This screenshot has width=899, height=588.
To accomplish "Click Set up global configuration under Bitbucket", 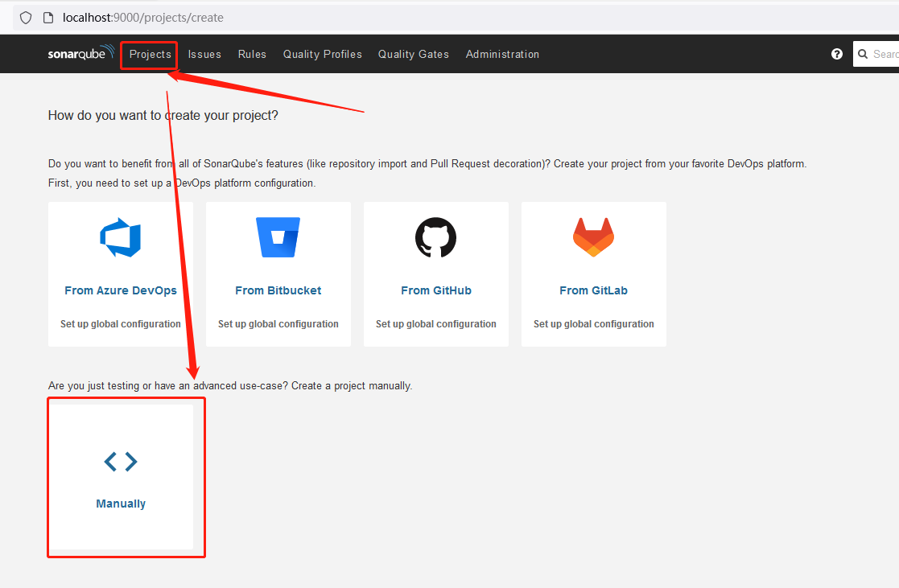I will click(x=278, y=324).
